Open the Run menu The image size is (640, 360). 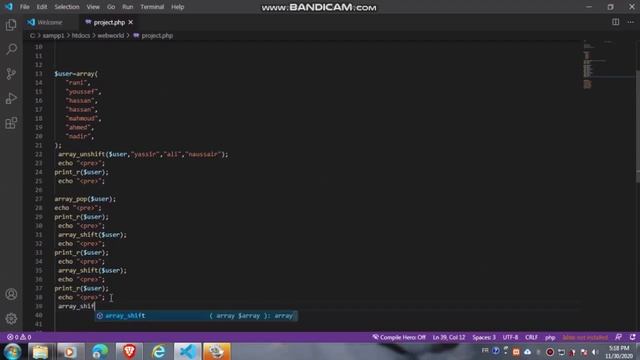tap(127, 7)
